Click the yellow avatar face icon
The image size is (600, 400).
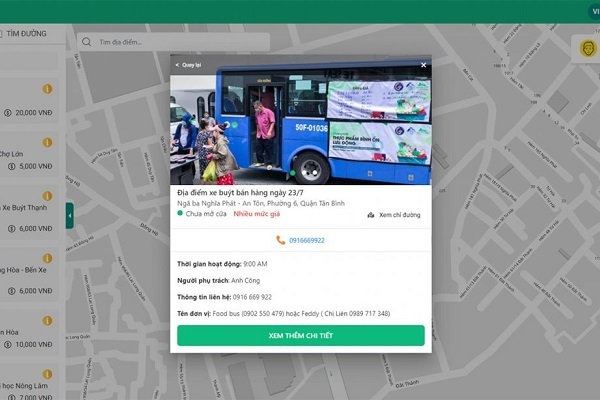(x=588, y=49)
